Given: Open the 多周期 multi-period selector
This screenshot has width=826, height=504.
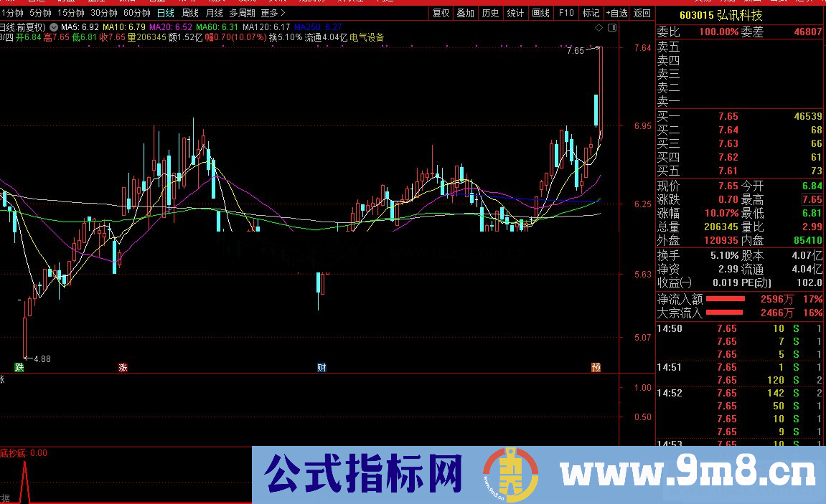Looking at the screenshot, I should [243, 12].
